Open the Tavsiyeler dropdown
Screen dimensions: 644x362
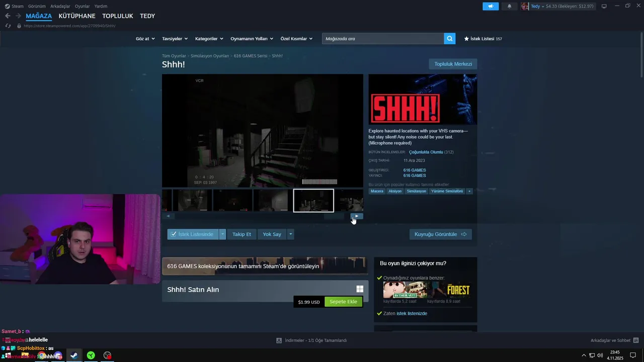175,39
